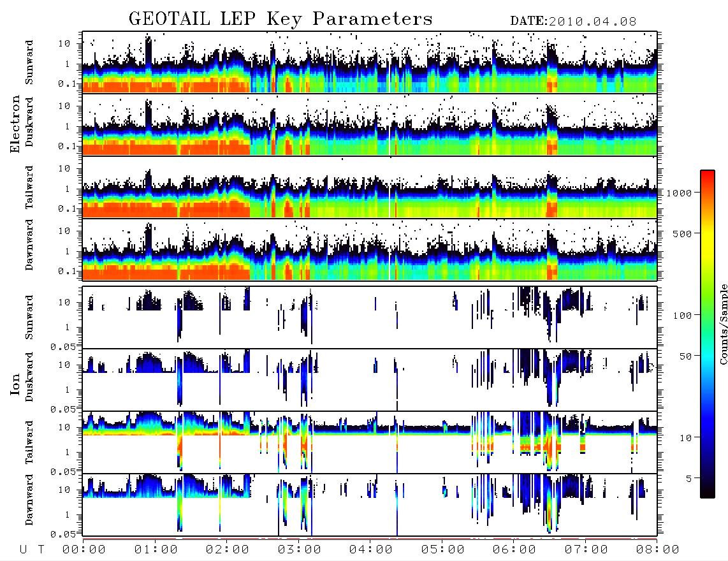Click the "0.05" tick of Ion Tailward panel

click(62, 471)
